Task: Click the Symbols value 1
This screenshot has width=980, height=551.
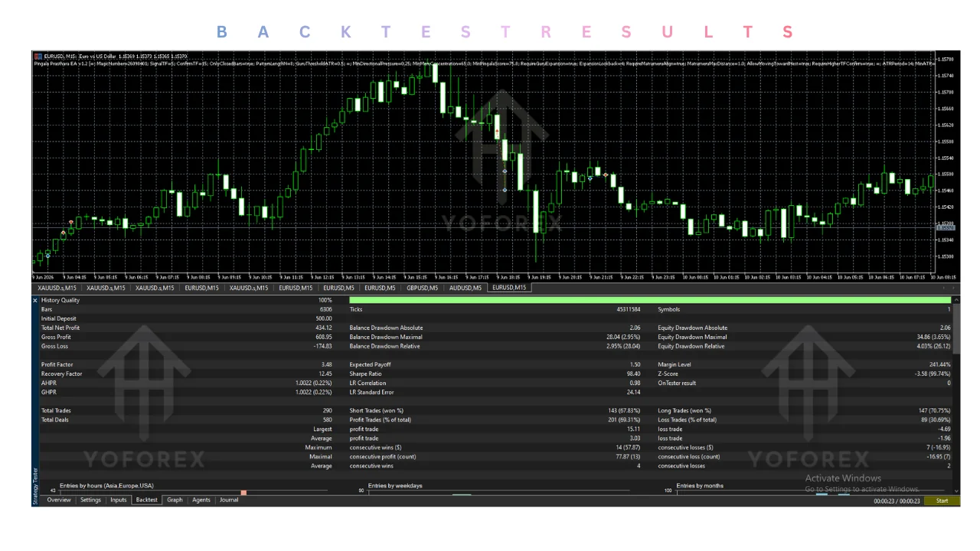Action: (x=949, y=310)
